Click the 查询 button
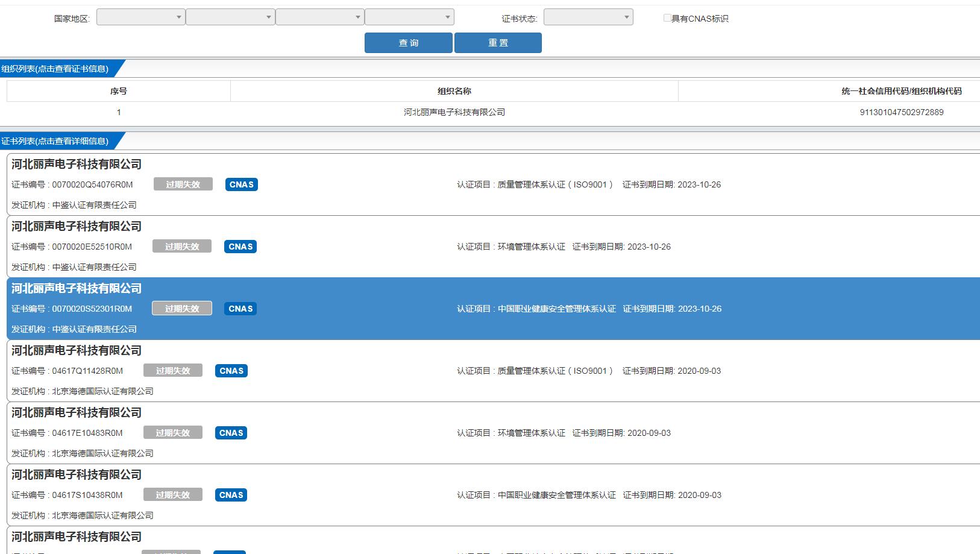Screen dimensions: 980x554 click(409, 43)
